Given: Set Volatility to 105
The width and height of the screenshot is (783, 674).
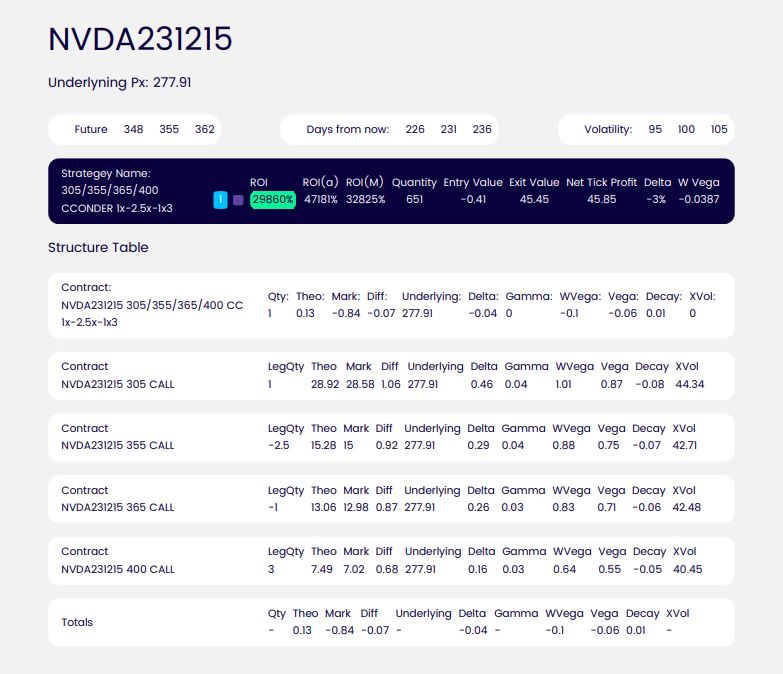Looking at the screenshot, I should point(719,130).
